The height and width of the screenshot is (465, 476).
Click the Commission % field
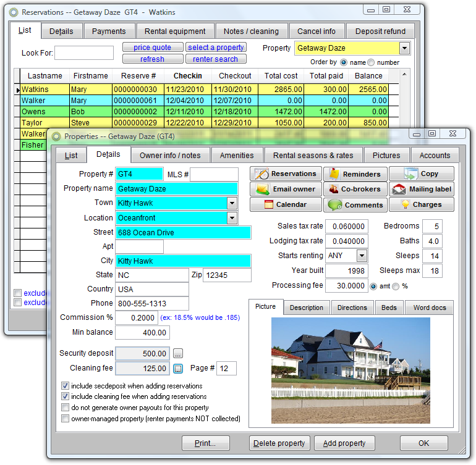pyautogui.click(x=137, y=317)
